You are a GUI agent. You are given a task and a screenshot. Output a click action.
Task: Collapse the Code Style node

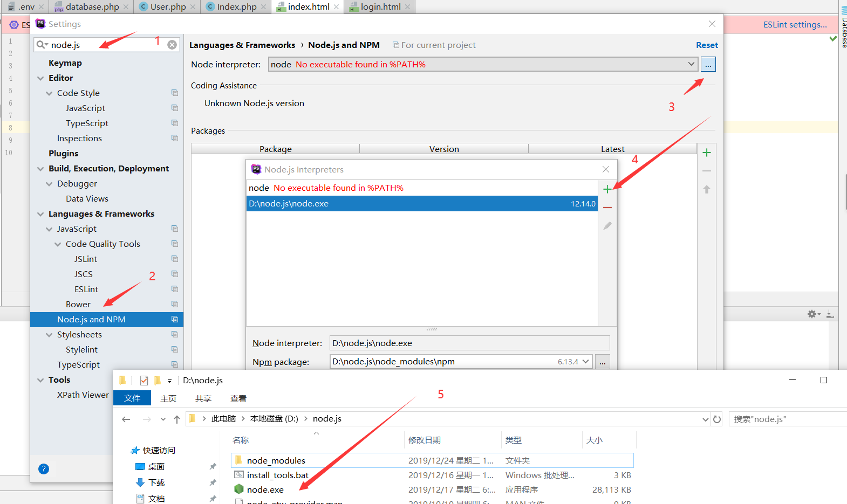[x=49, y=93]
